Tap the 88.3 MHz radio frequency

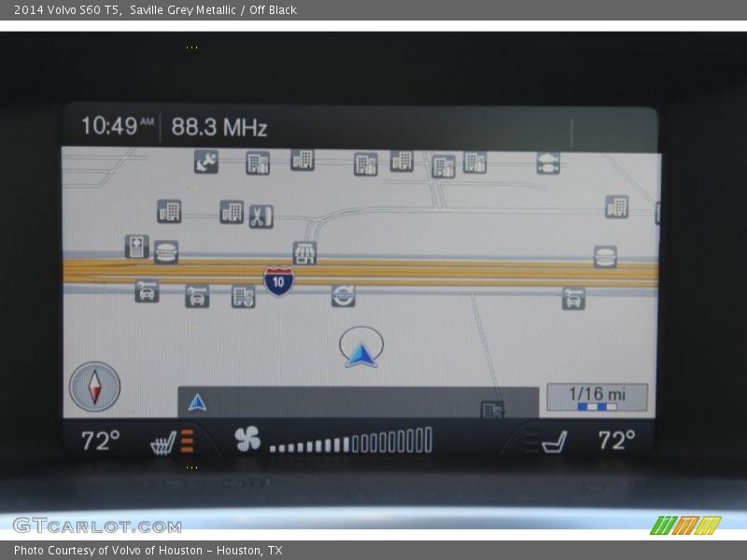tap(219, 127)
